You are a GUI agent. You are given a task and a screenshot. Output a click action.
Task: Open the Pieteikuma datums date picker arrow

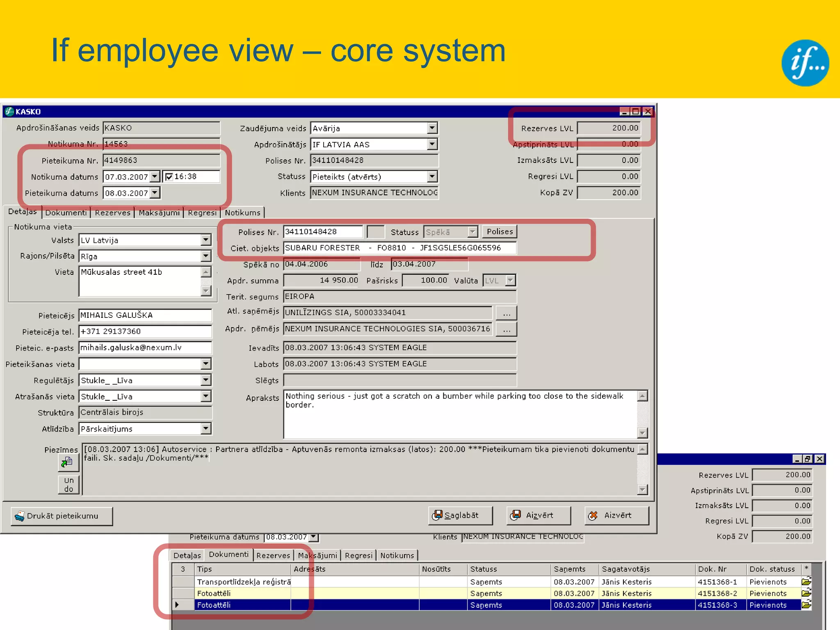tap(155, 192)
